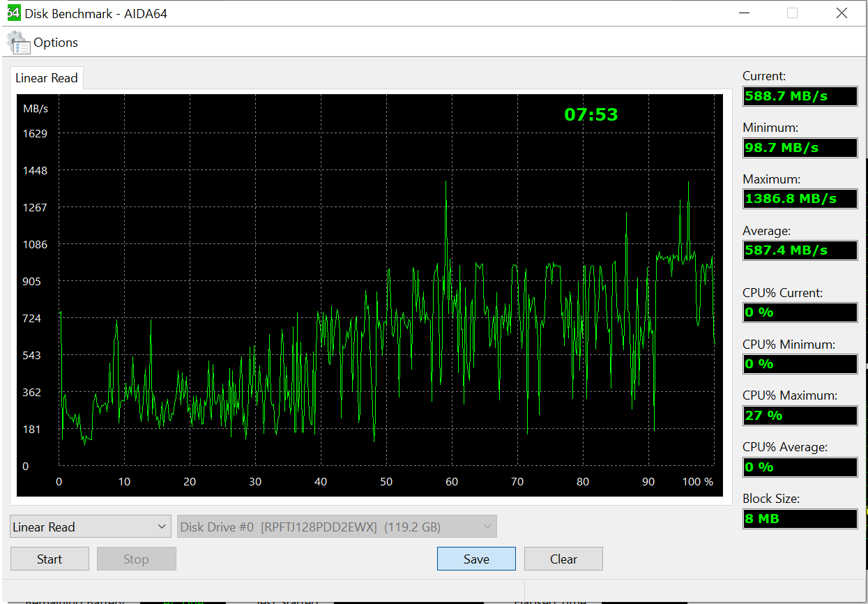
Task: Open the Linear Read test type dropdown
Action: point(91,527)
